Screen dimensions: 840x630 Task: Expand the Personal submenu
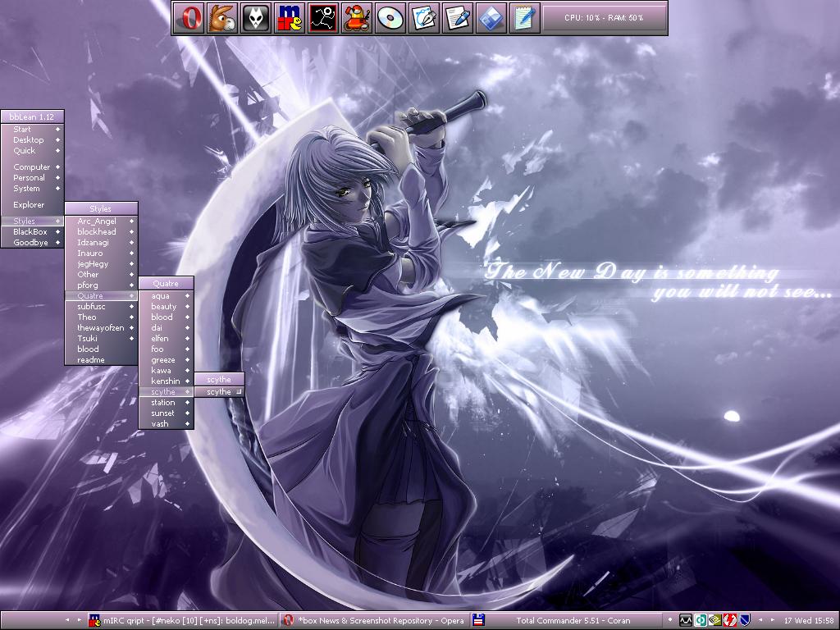point(32,178)
